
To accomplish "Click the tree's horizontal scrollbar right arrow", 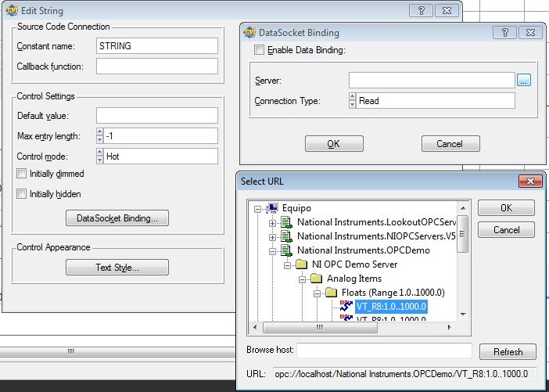I will click(450, 327).
